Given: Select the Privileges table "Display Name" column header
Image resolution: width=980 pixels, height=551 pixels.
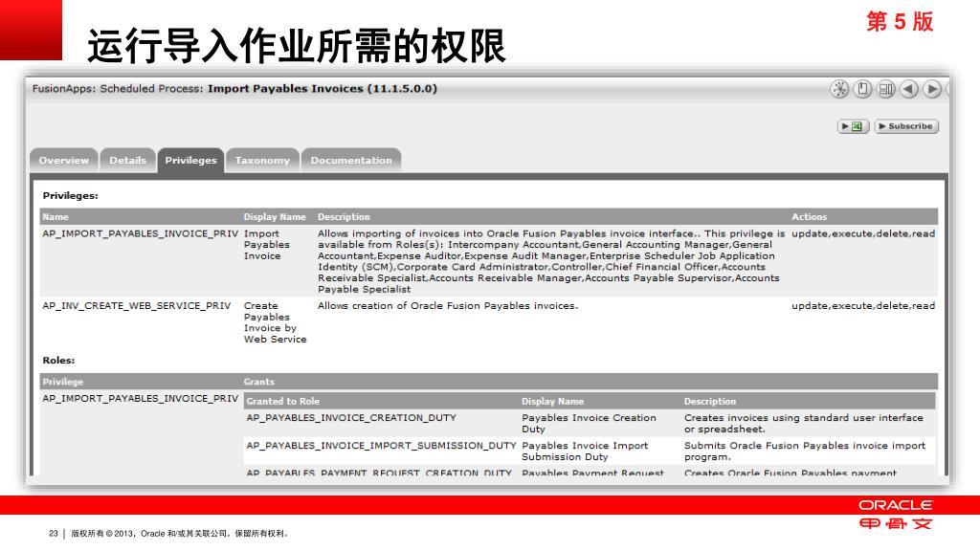Looking at the screenshot, I should coord(275,217).
